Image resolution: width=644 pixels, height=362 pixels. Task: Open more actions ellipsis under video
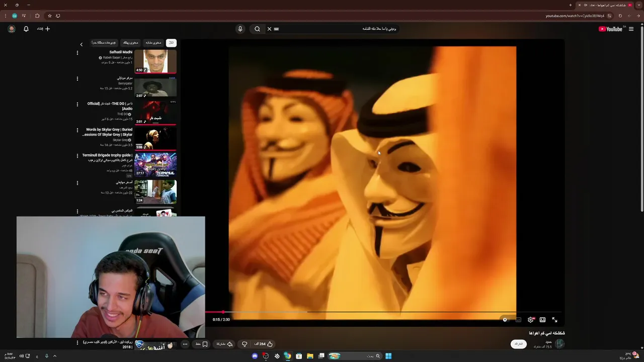click(185, 344)
